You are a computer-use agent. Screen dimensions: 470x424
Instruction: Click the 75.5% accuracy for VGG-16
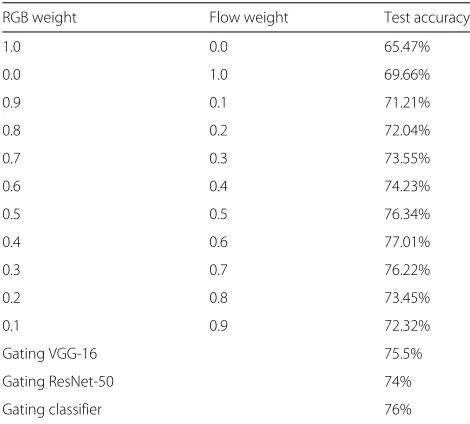click(403, 354)
